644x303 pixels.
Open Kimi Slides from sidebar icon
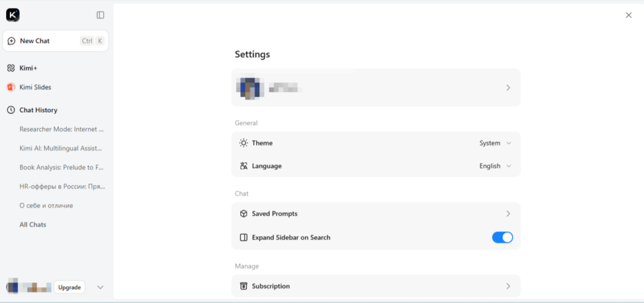(x=11, y=88)
